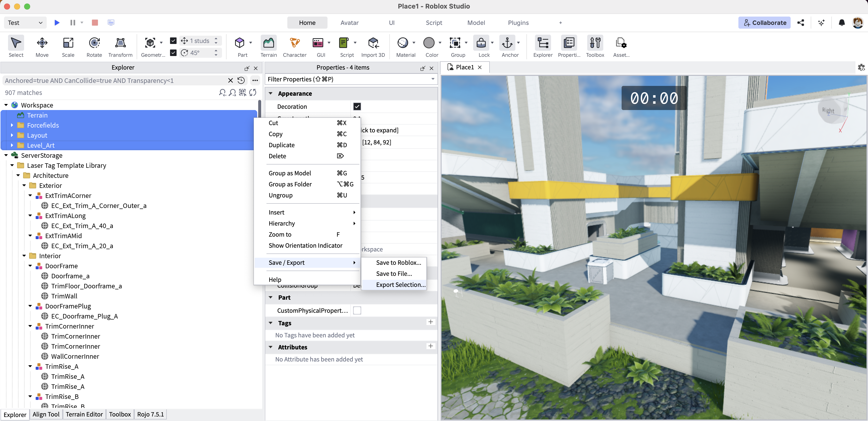This screenshot has width=868, height=421.
Task: Choose Duplicate in context menu
Action: [307, 145]
